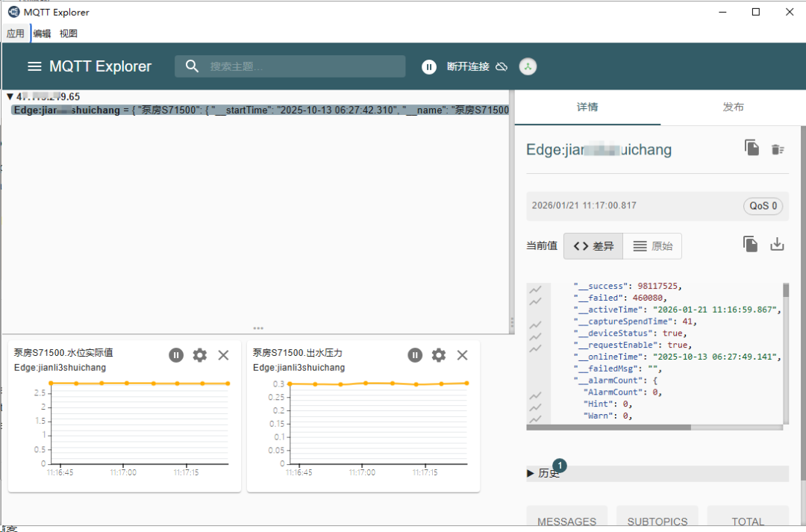Open the hamburger menu beside MQTT Explorer
This screenshot has height=532, width=806.
[34, 66]
